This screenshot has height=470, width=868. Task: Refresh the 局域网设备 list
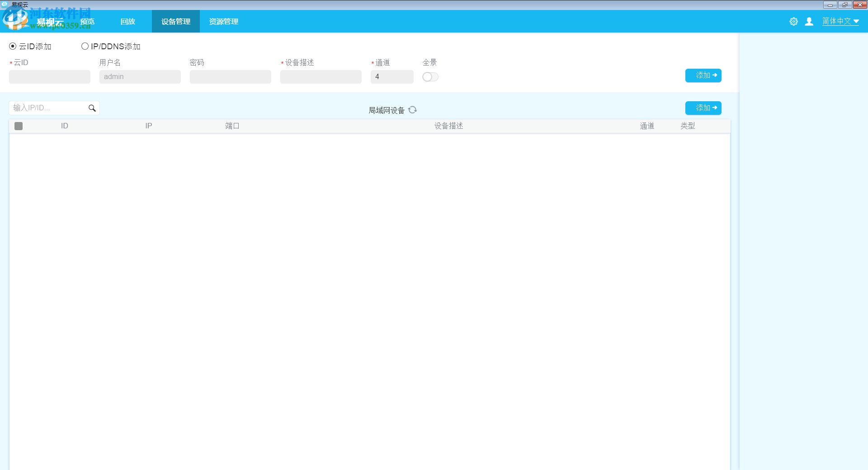coord(412,110)
